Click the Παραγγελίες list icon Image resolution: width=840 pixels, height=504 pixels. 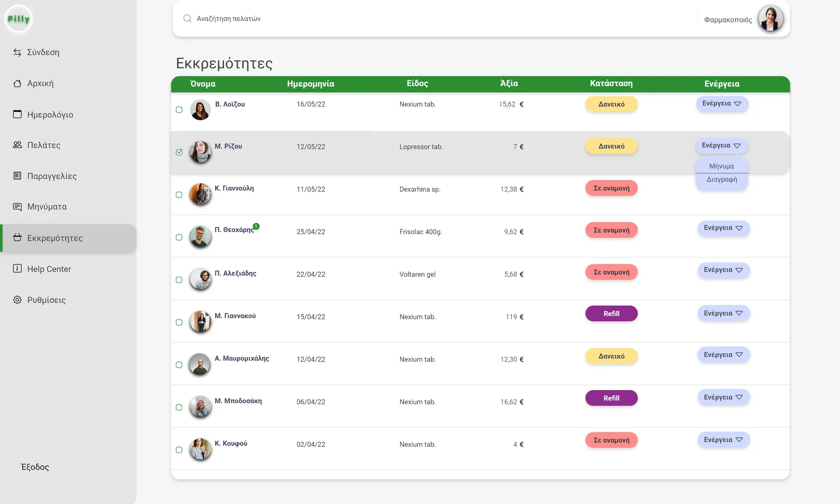tap(17, 176)
